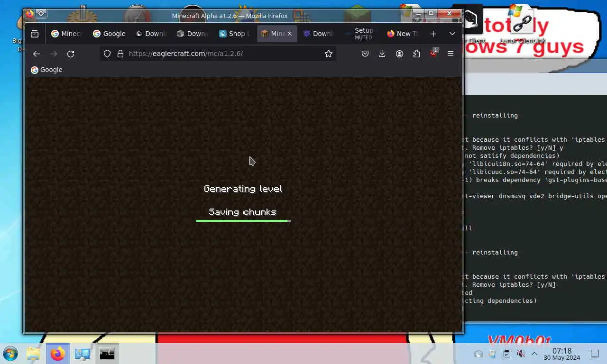Open the Extensions puzzle-piece menu
607x364 pixels.
click(x=416, y=54)
